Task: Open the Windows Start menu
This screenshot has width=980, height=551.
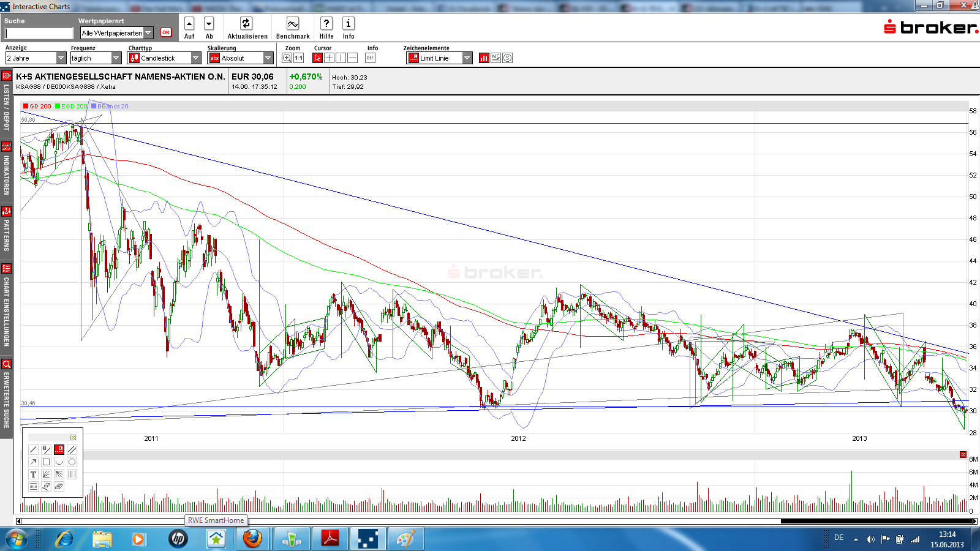Action: pyautogui.click(x=16, y=539)
